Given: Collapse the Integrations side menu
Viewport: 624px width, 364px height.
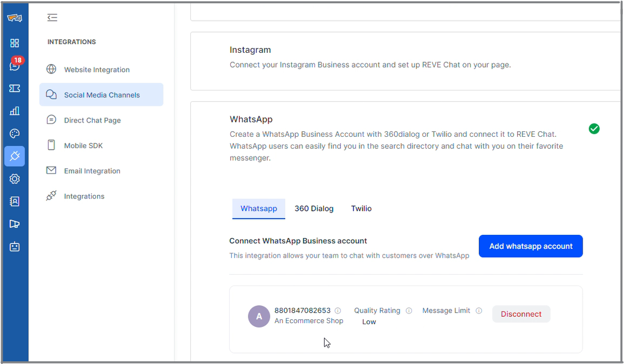Looking at the screenshot, I should tap(52, 17).
